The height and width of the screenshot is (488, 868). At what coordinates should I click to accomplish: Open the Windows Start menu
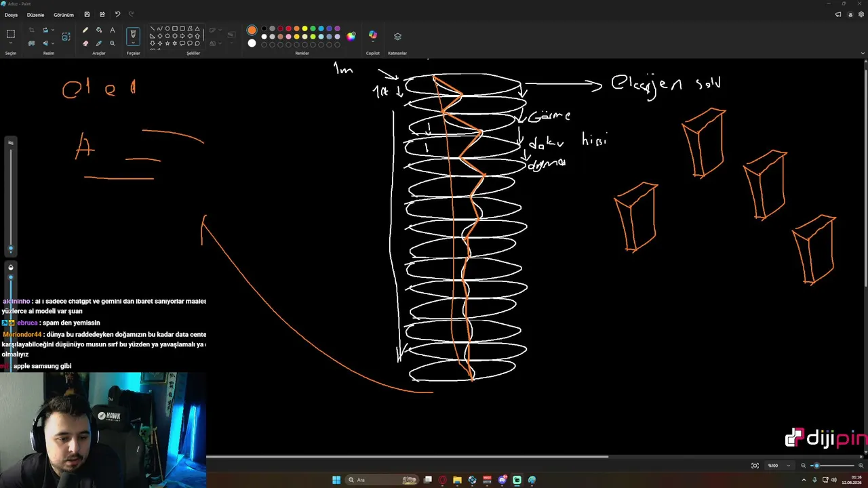click(x=336, y=480)
